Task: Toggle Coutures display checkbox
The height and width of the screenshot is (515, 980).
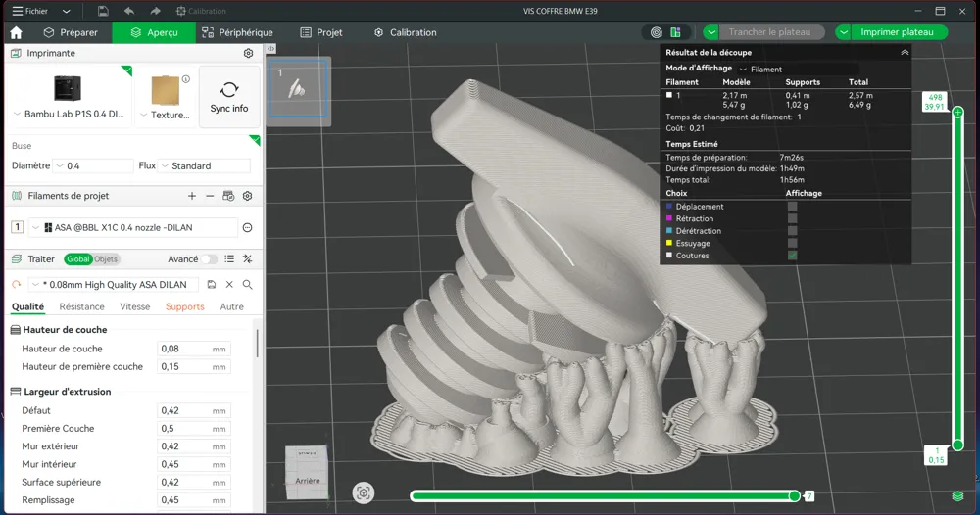Action: [x=793, y=256]
